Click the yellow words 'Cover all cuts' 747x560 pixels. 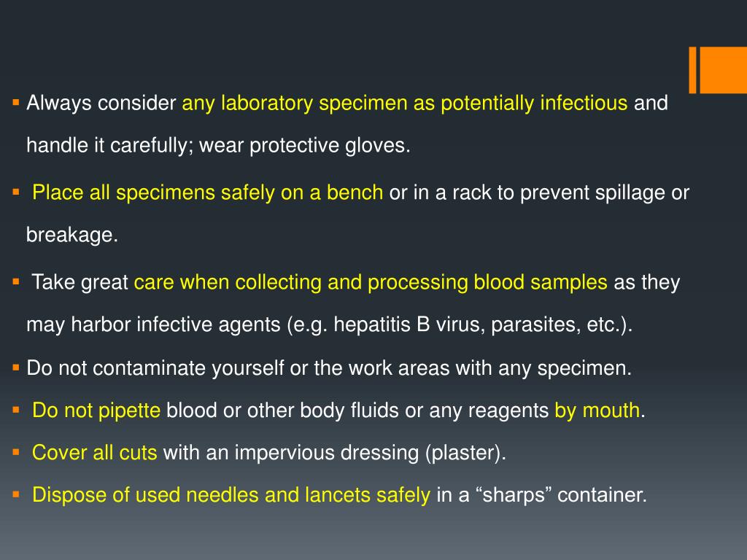tap(94, 452)
